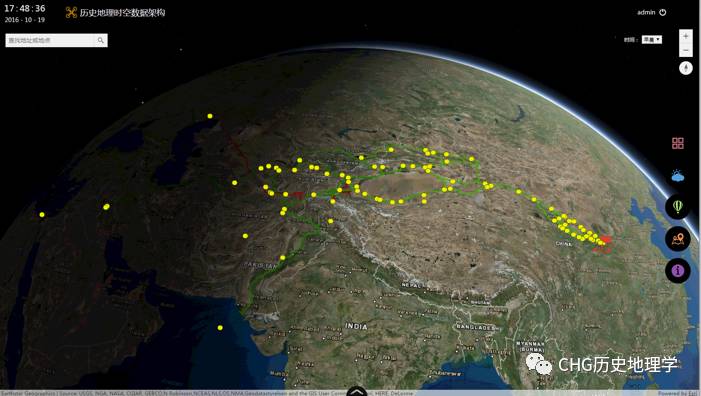Click the 历史地理时空数据架构 title
Image resolution: width=701 pixels, height=396 pixels.
(x=122, y=13)
